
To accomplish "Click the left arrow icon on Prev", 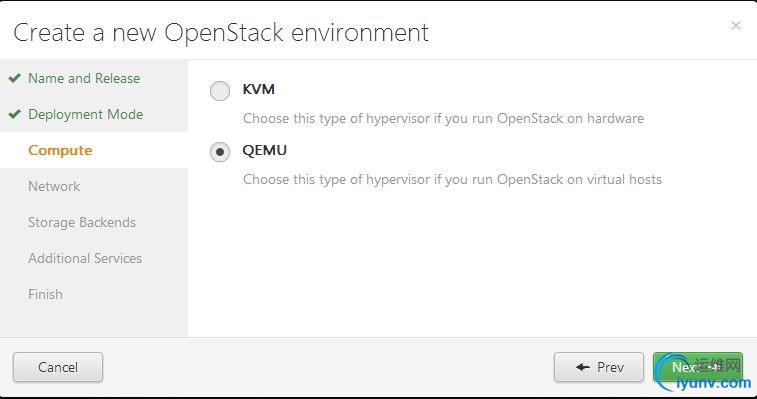I will [583, 367].
